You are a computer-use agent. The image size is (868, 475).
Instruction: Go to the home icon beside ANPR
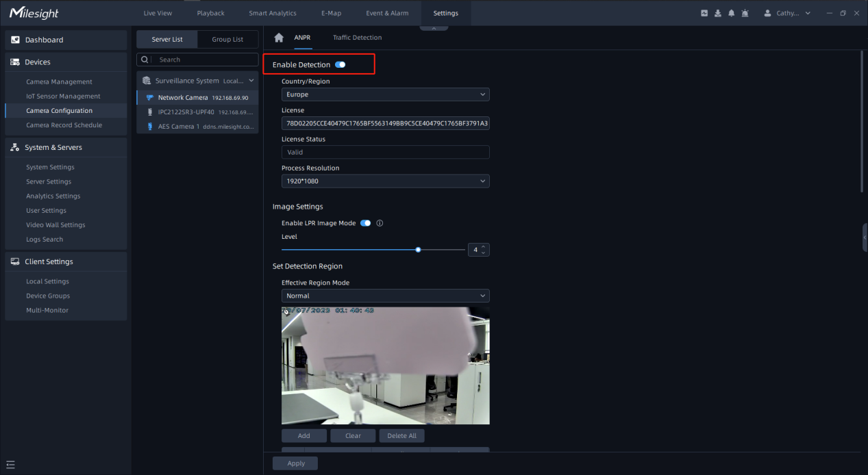click(279, 38)
